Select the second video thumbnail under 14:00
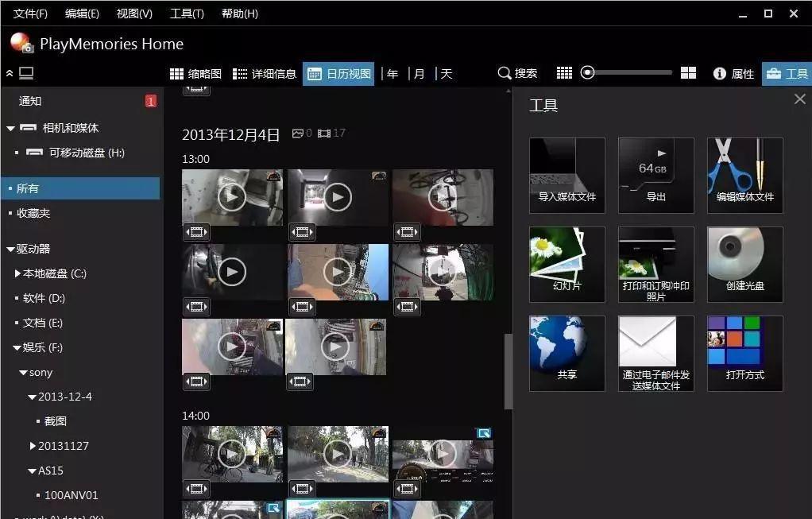 click(338, 455)
